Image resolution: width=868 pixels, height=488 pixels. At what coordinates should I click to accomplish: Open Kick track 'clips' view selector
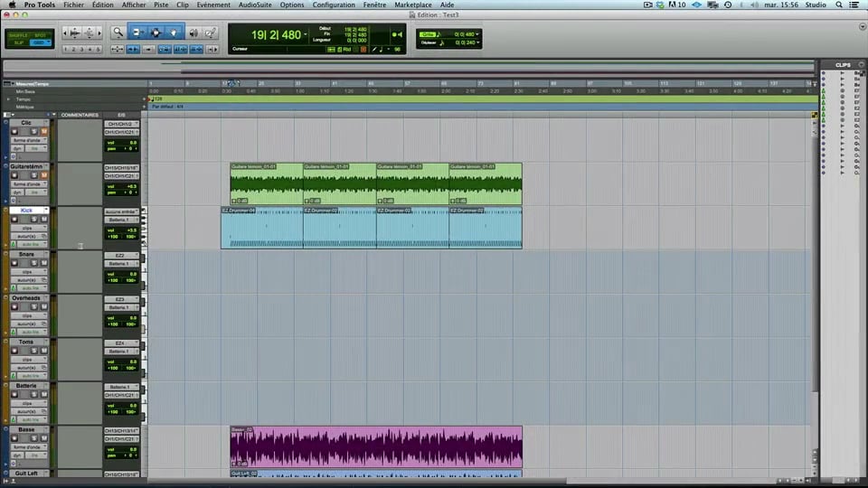tap(29, 228)
